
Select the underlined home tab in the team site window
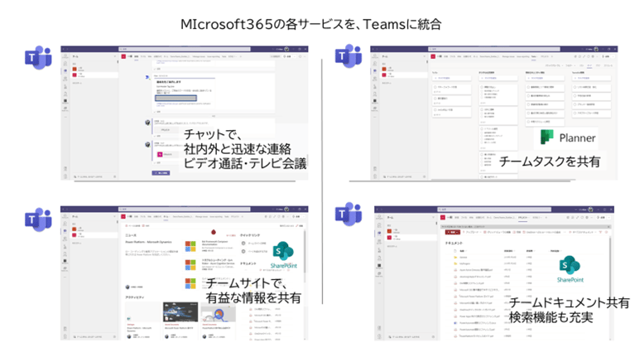[x=166, y=217]
